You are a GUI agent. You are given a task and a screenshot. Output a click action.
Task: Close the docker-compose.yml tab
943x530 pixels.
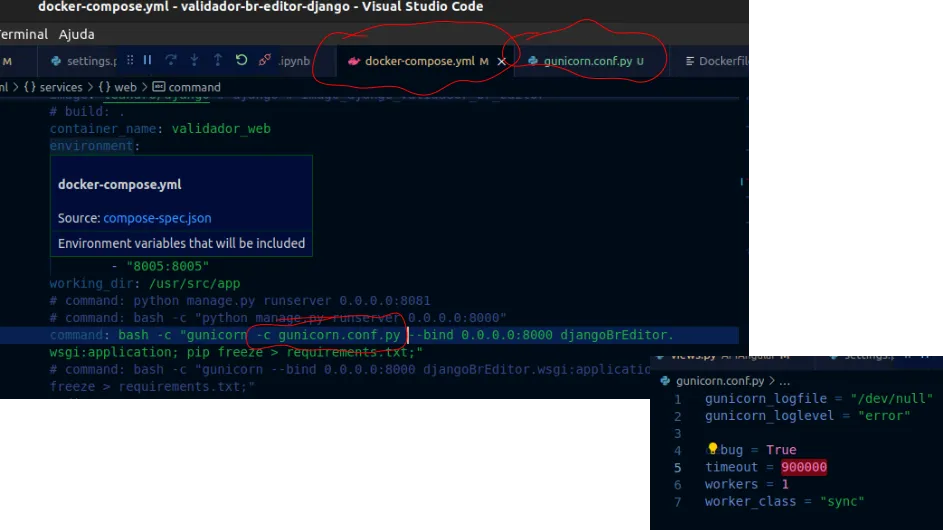coord(502,61)
